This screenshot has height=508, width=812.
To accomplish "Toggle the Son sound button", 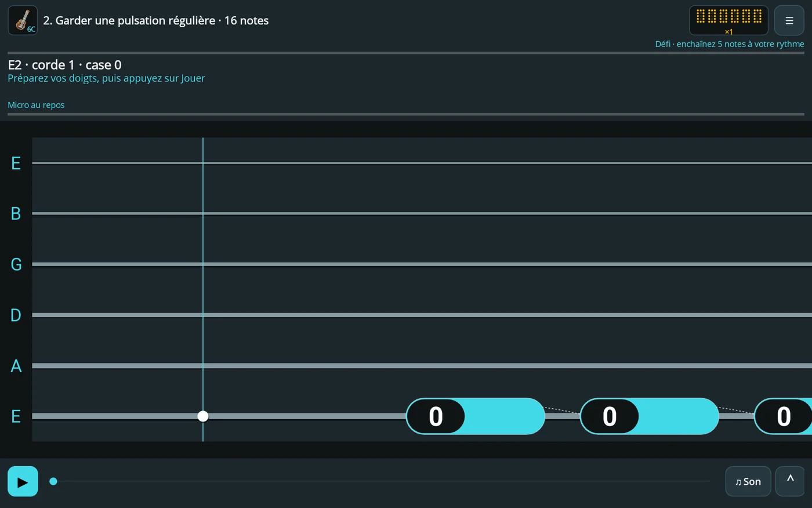I will point(748,481).
